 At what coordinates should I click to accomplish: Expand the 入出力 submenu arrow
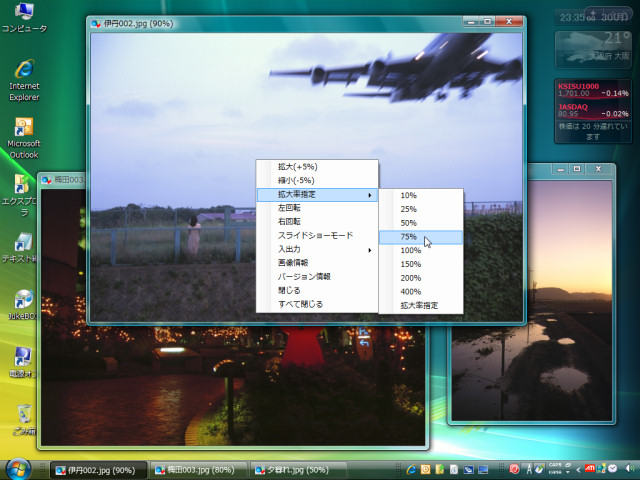369,250
